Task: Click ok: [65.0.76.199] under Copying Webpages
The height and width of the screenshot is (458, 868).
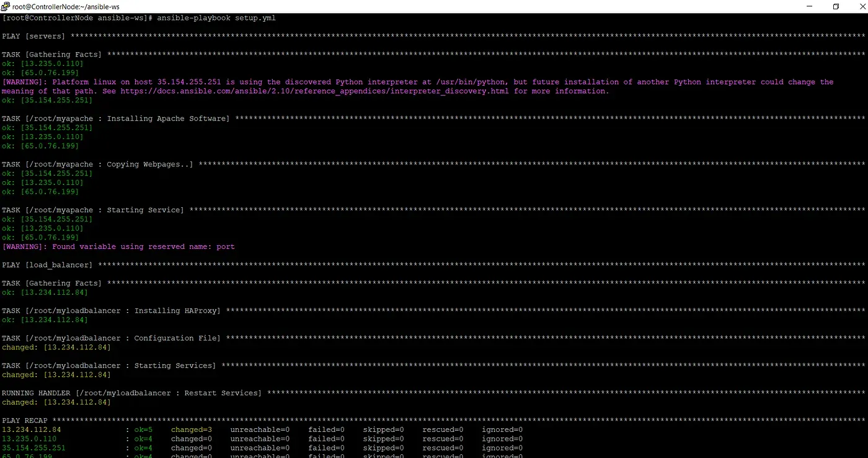Action: pos(40,192)
